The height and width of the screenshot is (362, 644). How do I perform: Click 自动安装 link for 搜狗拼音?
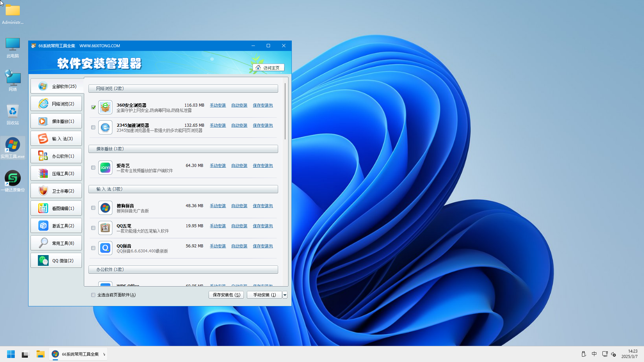pos(239,206)
